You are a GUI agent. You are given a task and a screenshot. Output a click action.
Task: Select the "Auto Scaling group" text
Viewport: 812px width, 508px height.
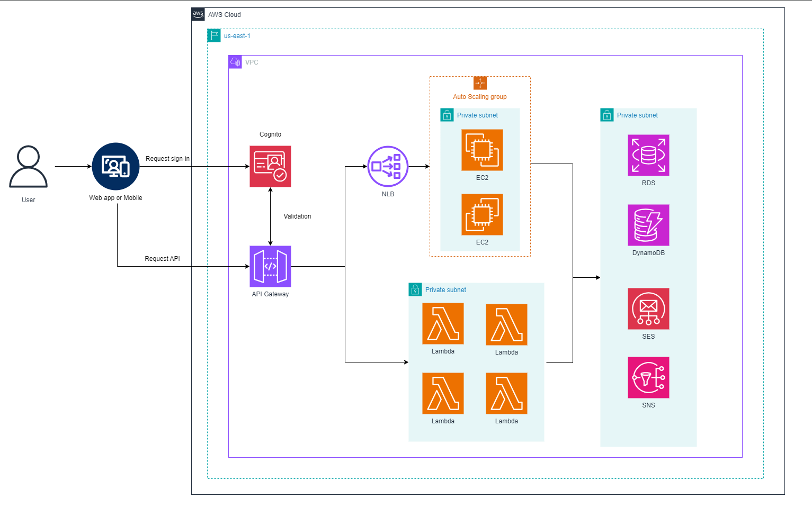click(x=480, y=97)
